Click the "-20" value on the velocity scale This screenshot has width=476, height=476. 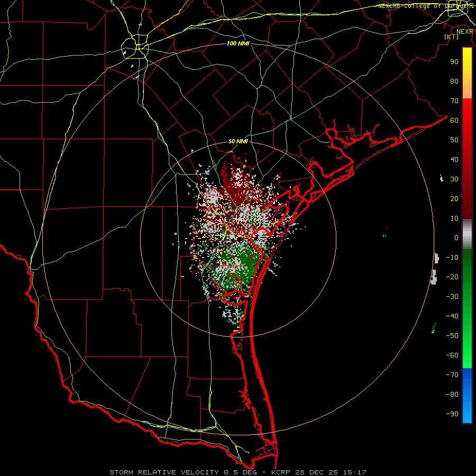452,277
